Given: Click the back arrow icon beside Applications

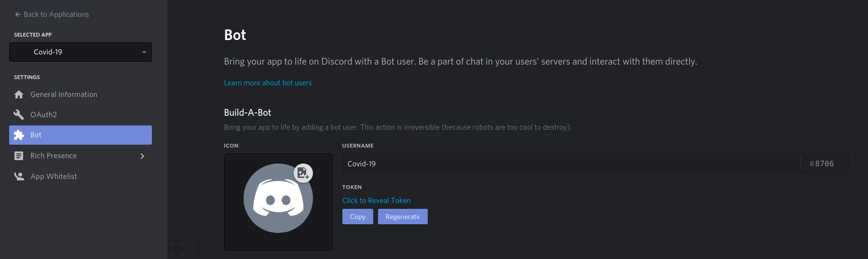Looking at the screenshot, I should pos(18,14).
